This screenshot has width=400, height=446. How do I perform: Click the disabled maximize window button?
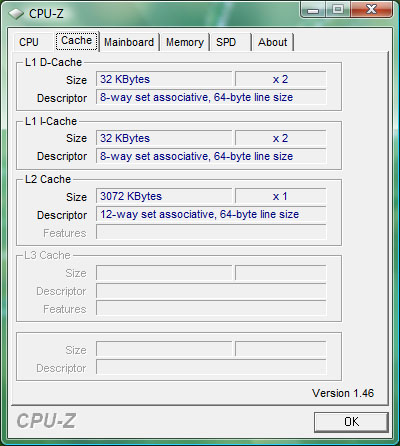pyautogui.click(x=337, y=10)
